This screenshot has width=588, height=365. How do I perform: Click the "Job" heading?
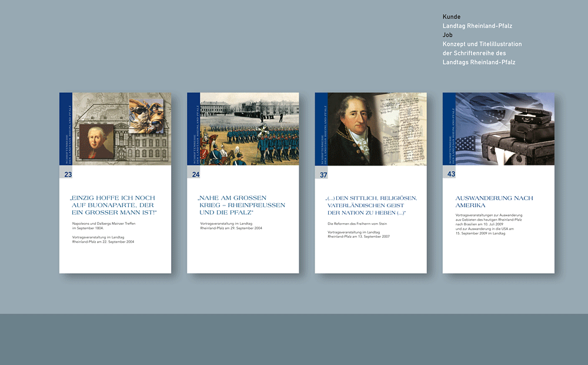(448, 35)
